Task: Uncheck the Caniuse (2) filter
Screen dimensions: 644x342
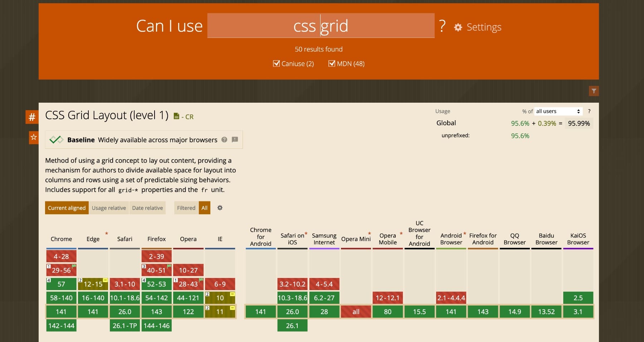Action: (276, 63)
